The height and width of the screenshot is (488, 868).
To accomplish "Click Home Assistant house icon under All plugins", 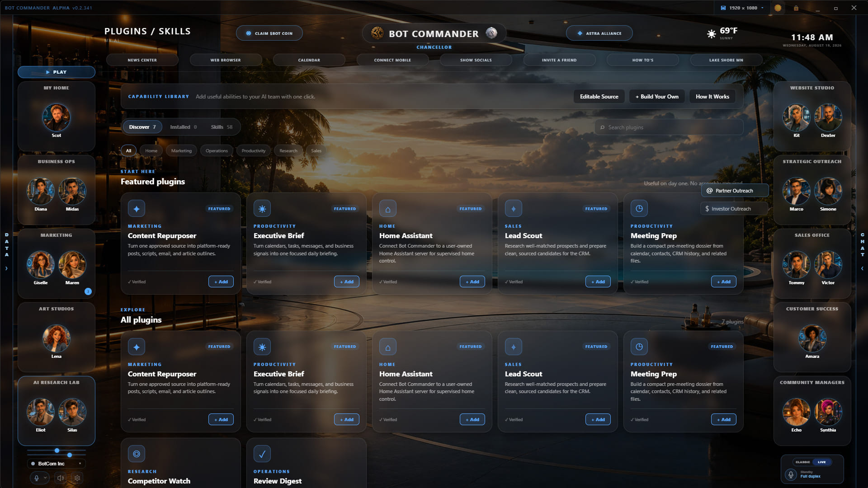I will (x=388, y=347).
